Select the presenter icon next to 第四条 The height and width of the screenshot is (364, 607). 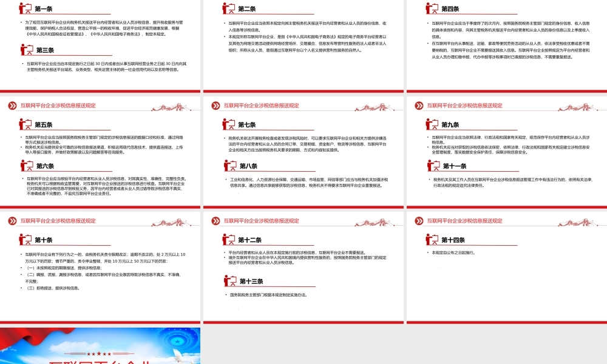point(432,8)
